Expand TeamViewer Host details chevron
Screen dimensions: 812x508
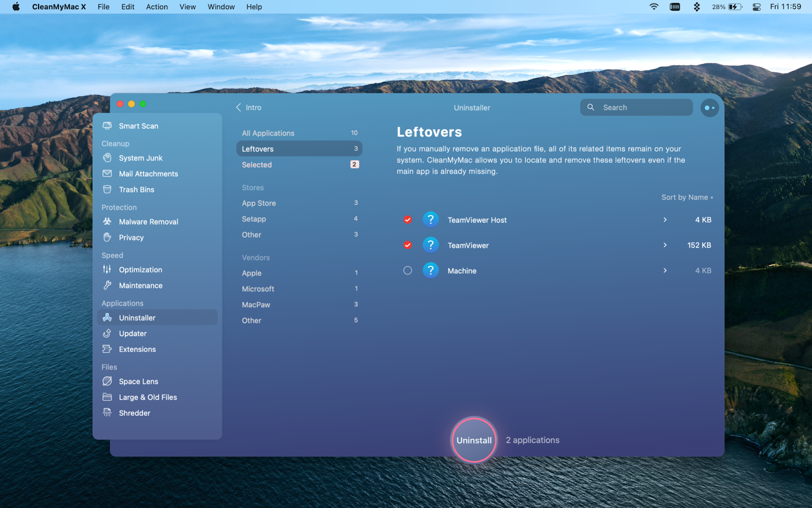click(x=665, y=219)
